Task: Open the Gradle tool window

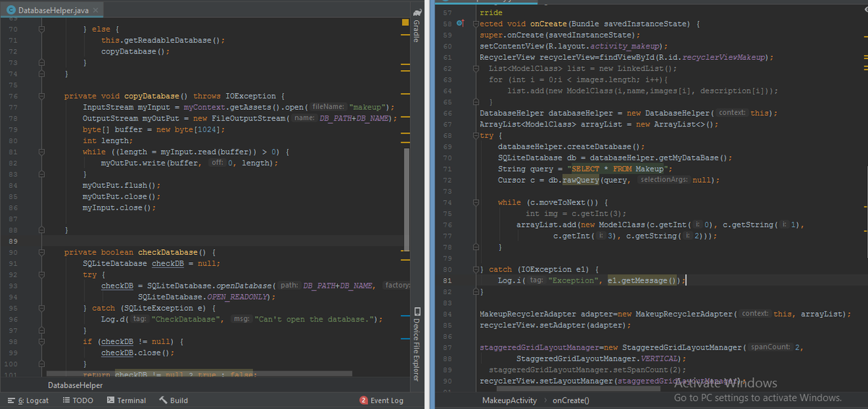Action: tap(416, 25)
